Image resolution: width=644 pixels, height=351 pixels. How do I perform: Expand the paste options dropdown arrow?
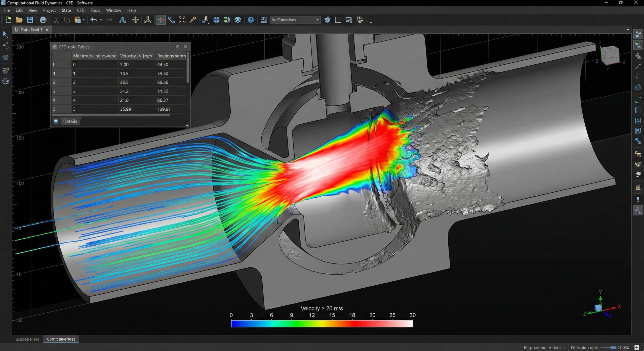coord(84,20)
